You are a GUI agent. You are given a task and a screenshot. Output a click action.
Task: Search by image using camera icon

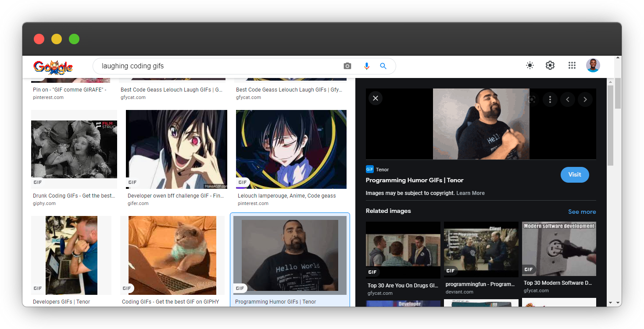[347, 66]
